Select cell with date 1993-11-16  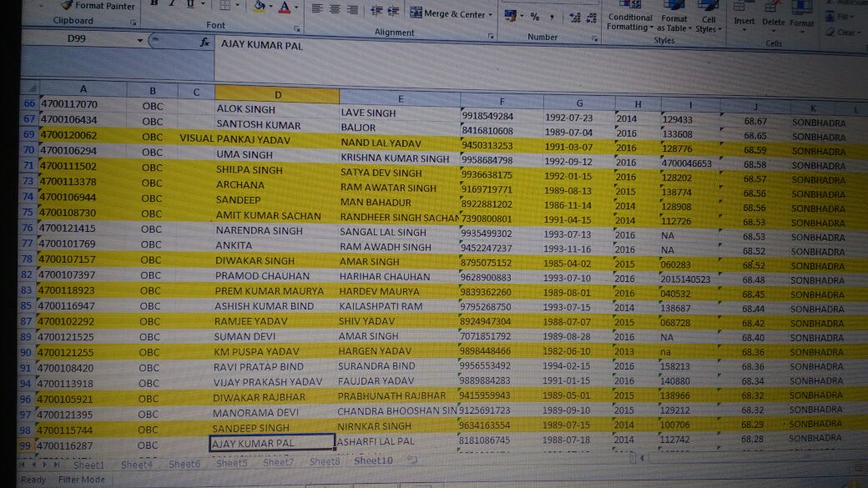tap(577, 249)
